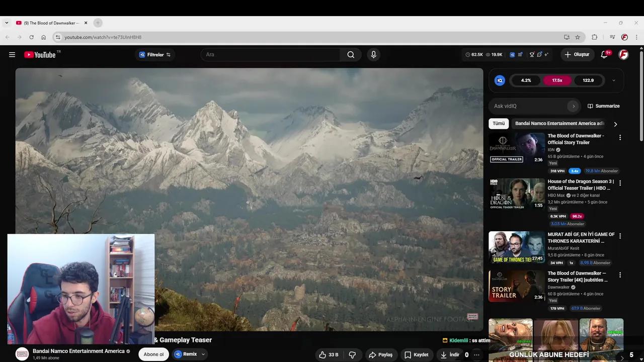The width and height of the screenshot is (644, 362).
Task: Open the MURAT ABİ GF video title link
Action: click(581, 237)
